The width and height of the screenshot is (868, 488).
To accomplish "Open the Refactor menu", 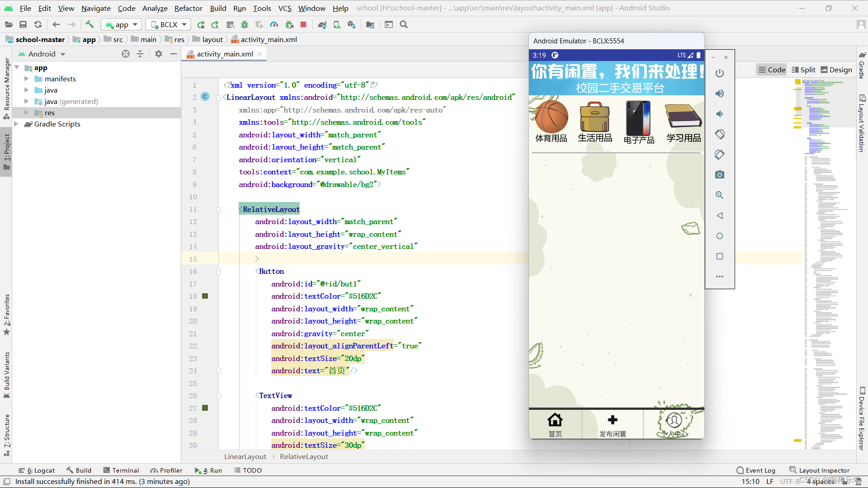I will click(188, 8).
